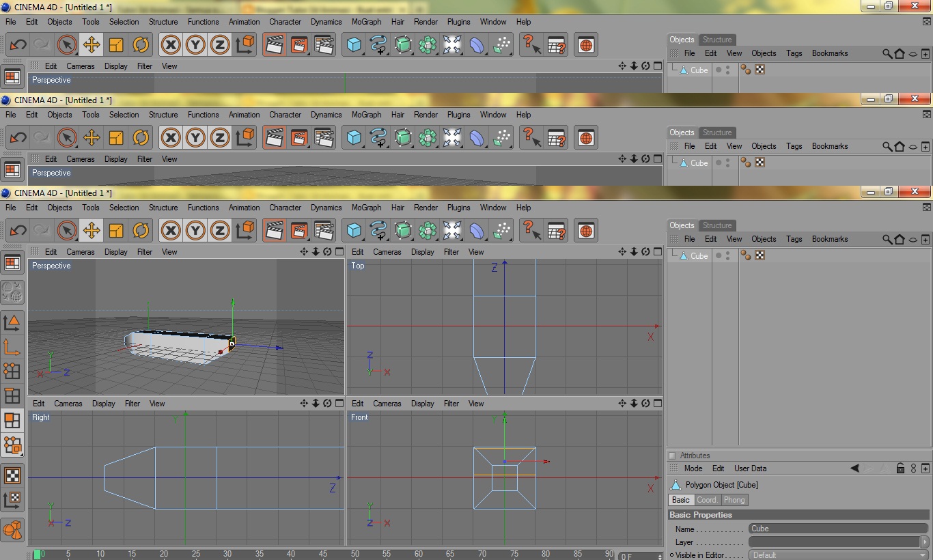Activate the Render View icon
The width and height of the screenshot is (933, 560).
pyautogui.click(x=274, y=230)
